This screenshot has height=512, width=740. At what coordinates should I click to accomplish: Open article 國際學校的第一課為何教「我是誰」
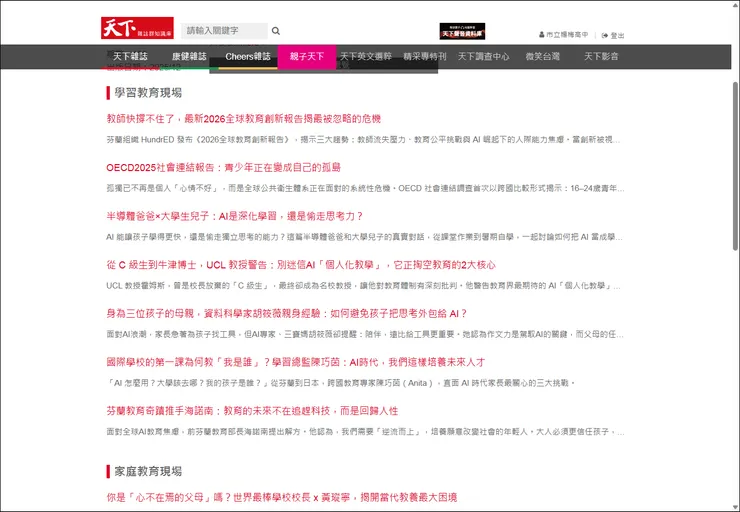click(295, 362)
